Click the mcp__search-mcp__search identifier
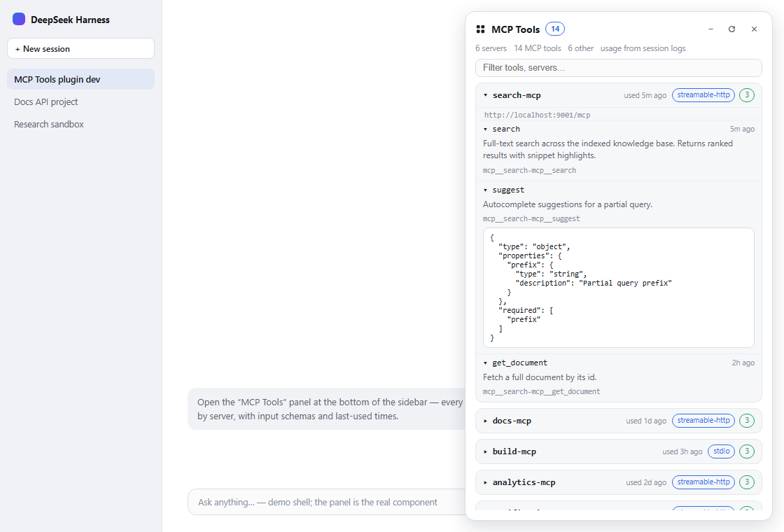This screenshot has width=784, height=532. click(x=529, y=171)
